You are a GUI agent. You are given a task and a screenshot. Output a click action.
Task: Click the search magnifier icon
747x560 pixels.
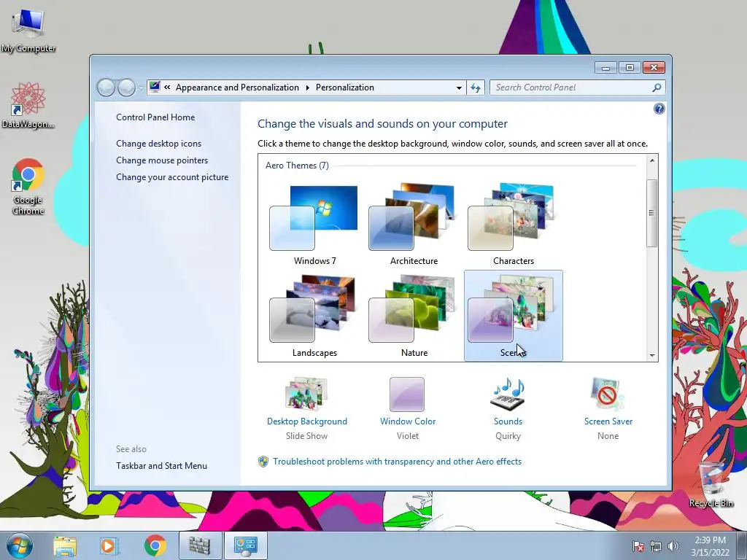click(657, 87)
